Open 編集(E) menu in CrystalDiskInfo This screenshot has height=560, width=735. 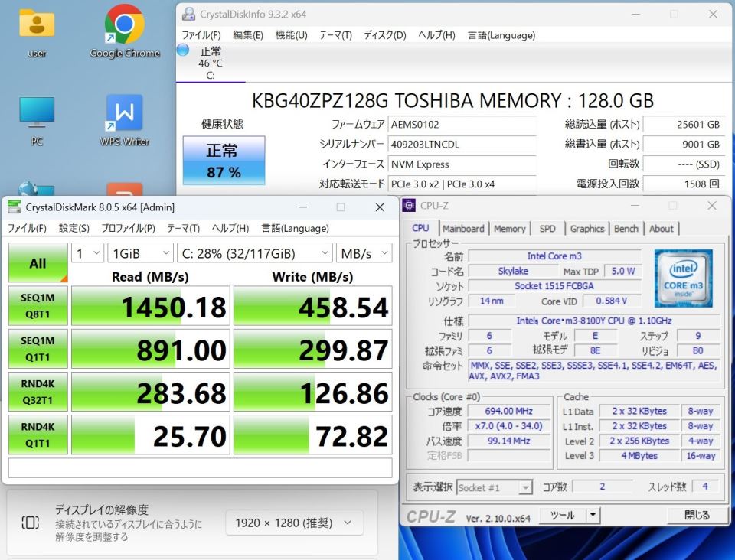coord(248,35)
